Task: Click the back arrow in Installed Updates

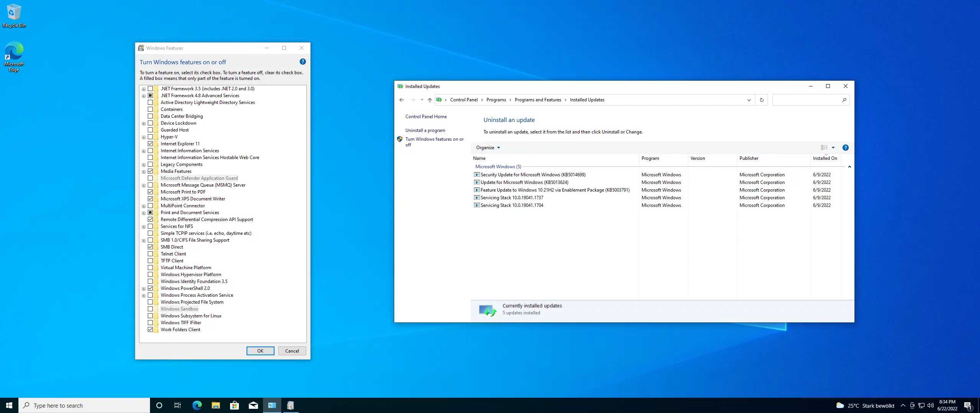Action: pyautogui.click(x=401, y=100)
